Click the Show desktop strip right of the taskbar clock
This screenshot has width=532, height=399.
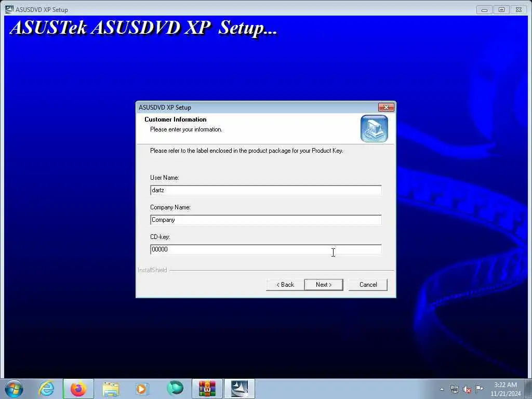click(x=528, y=389)
